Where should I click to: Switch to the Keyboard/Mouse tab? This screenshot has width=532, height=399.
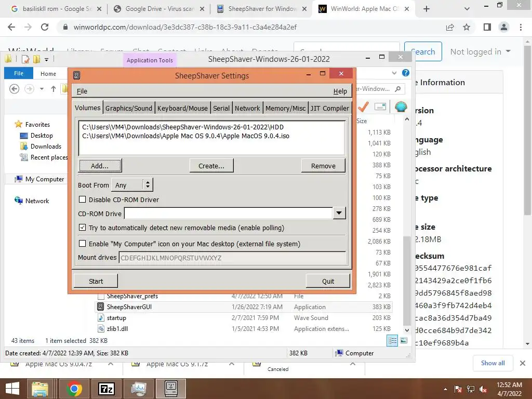(182, 108)
